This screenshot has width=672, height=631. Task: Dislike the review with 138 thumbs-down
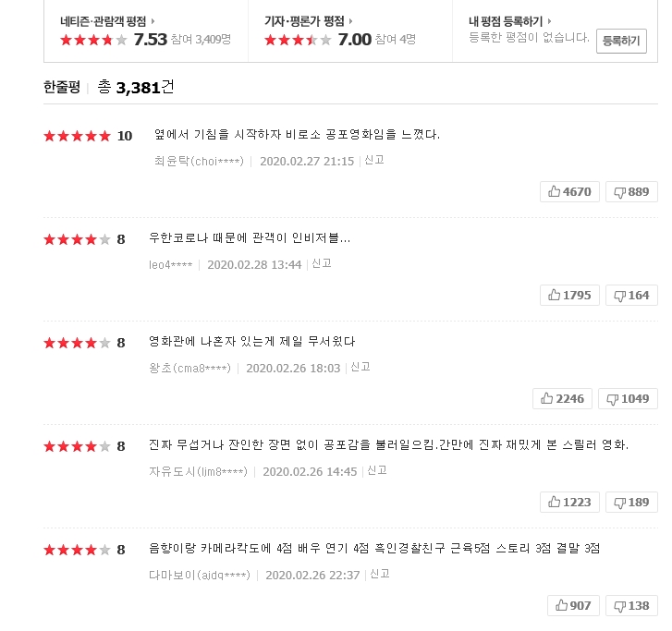(x=632, y=606)
